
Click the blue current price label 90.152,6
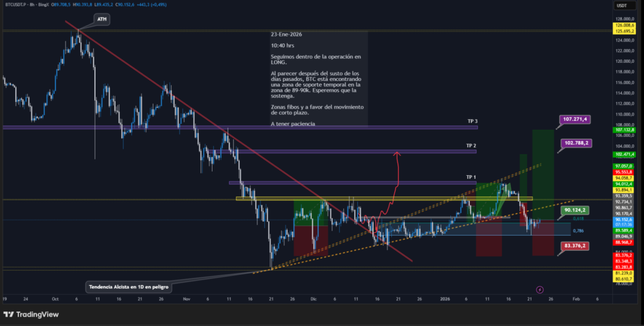tap(622, 220)
